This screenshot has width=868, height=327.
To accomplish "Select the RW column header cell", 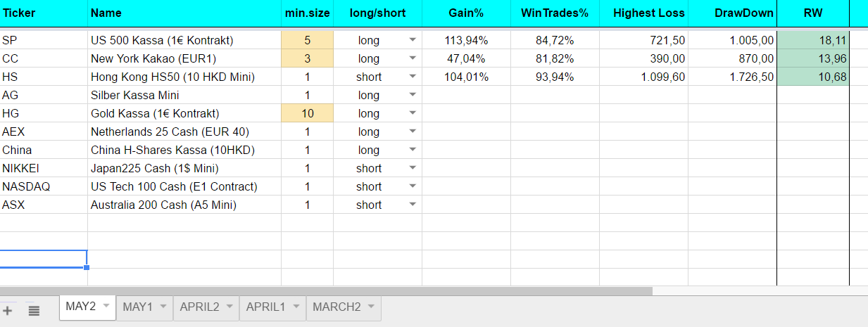I will (813, 13).
